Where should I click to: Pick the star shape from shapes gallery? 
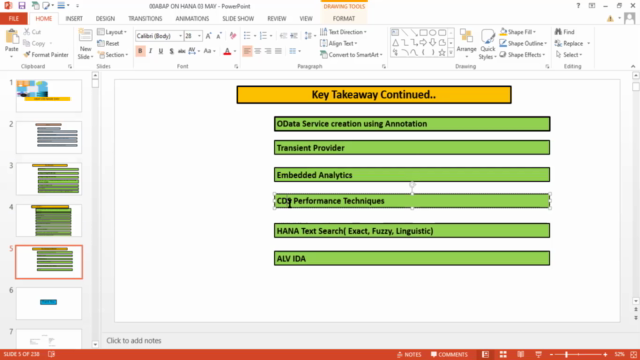click(442, 52)
